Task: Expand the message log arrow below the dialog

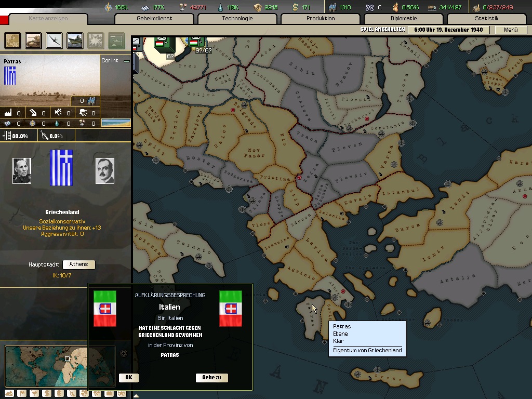Action: [136, 395]
